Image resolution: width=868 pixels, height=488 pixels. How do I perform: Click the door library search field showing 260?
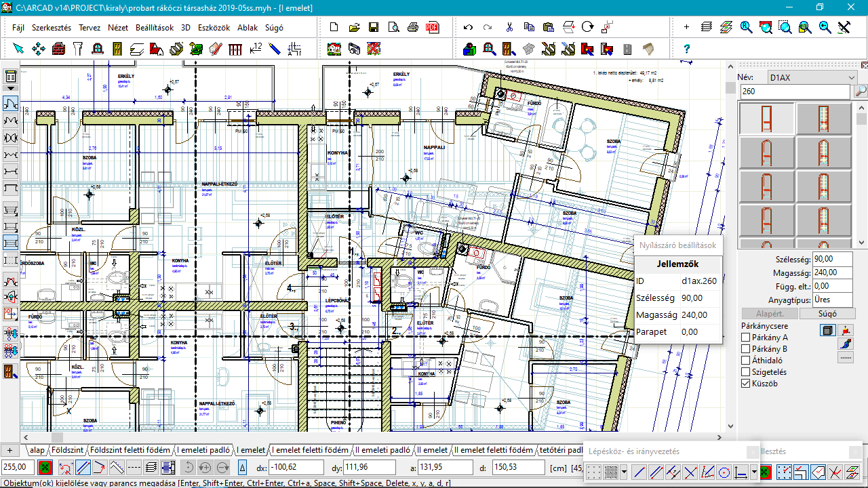(x=795, y=91)
